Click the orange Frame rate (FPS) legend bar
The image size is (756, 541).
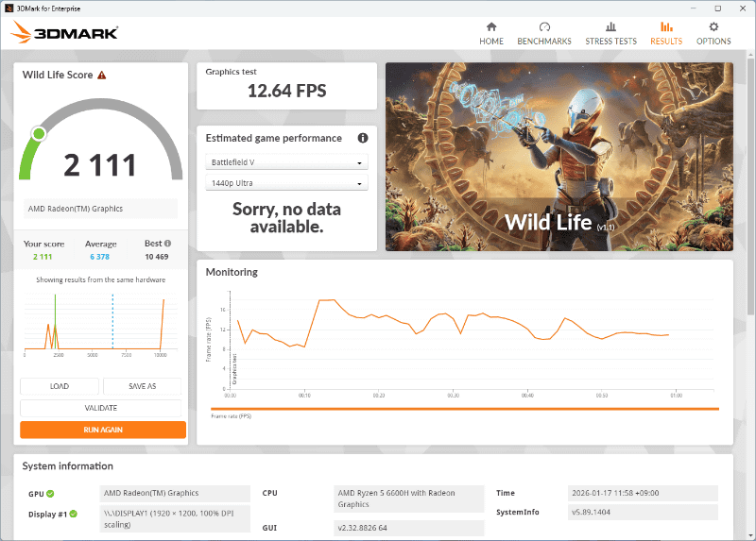(x=465, y=409)
